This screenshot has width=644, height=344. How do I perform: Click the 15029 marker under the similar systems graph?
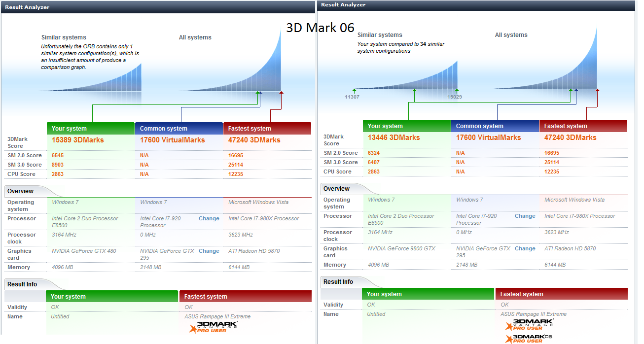coord(455,97)
